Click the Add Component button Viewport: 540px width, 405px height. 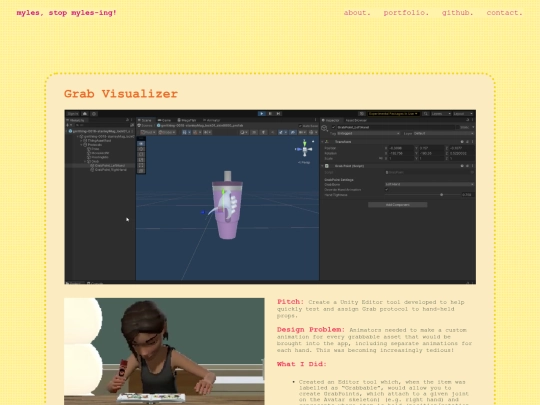(397, 205)
